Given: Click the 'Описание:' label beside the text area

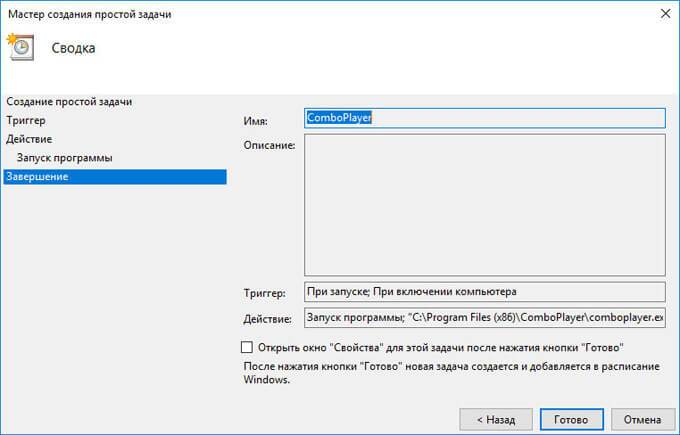Looking at the screenshot, I should point(269,146).
